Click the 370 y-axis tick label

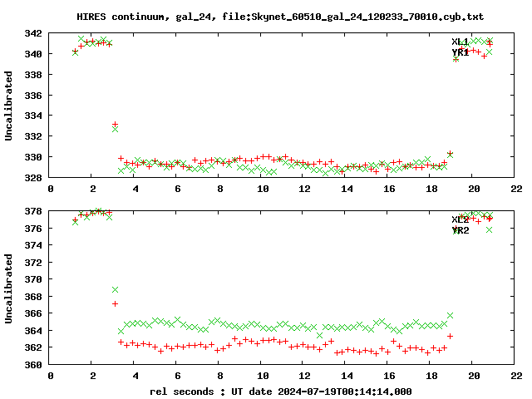(33, 279)
